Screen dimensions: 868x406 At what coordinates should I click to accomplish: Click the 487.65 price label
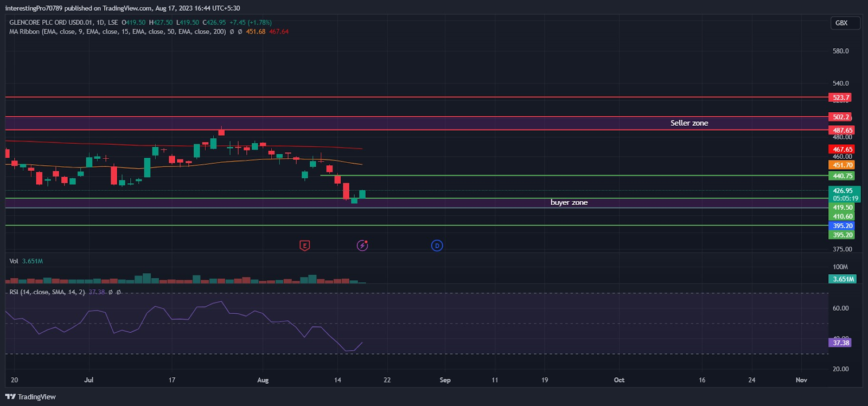842,130
